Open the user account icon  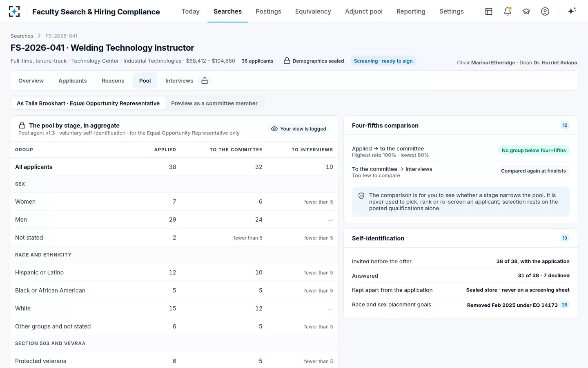tap(545, 11)
